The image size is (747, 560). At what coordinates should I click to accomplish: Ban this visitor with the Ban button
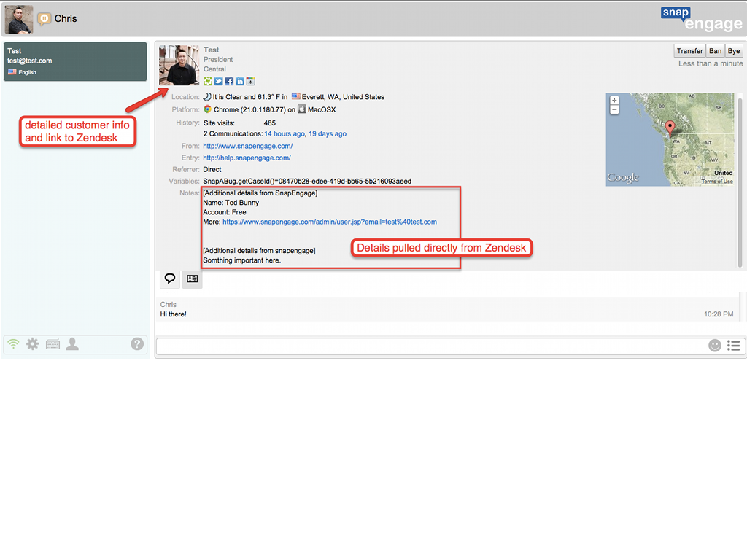(716, 51)
